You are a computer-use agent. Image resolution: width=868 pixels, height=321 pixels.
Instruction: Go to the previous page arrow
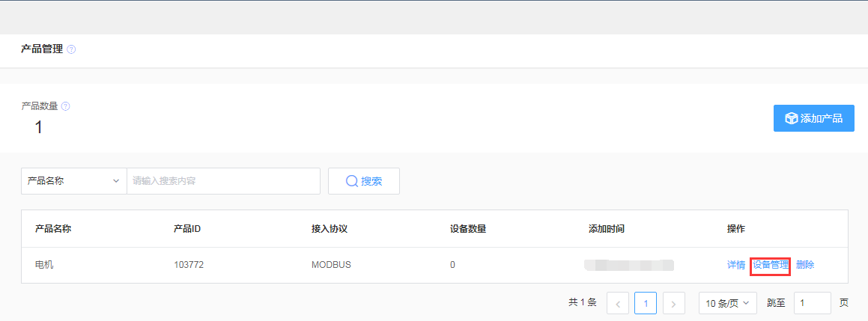tap(618, 303)
